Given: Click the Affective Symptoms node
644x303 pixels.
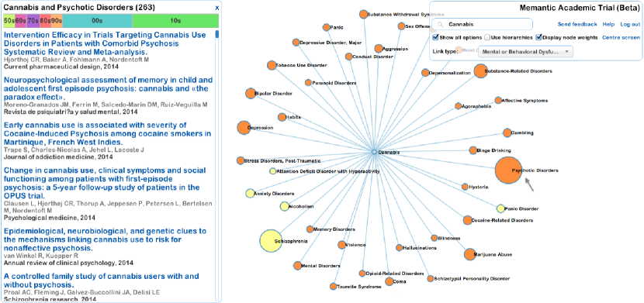Looking at the screenshot, I should pos(498,100).
